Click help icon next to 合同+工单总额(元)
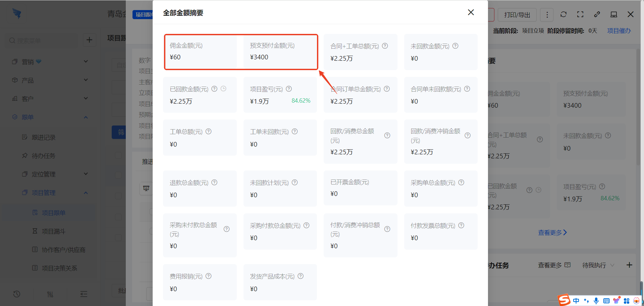This screenshot has height=306, width=644. tap(385, 46)
